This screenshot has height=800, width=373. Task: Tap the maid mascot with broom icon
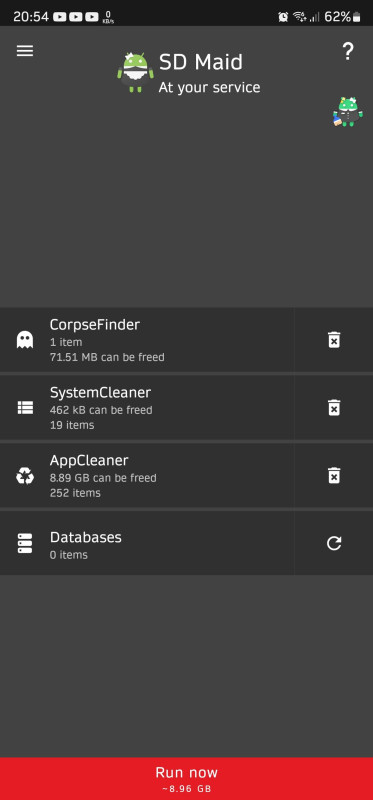point(347,112)
